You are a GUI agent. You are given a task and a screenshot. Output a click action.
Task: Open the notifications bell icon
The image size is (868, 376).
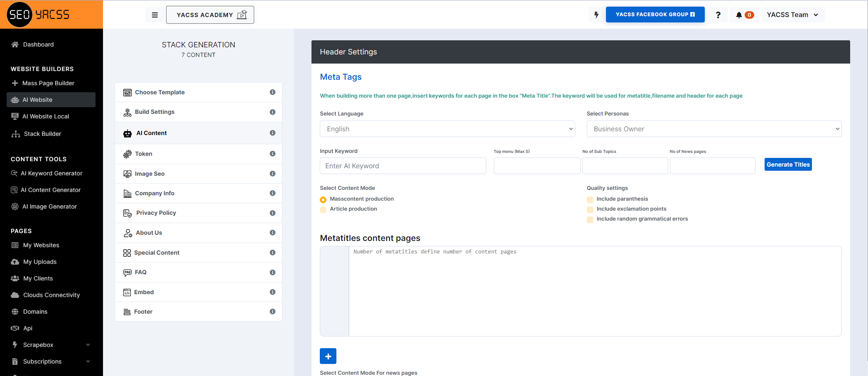(739, 15)
